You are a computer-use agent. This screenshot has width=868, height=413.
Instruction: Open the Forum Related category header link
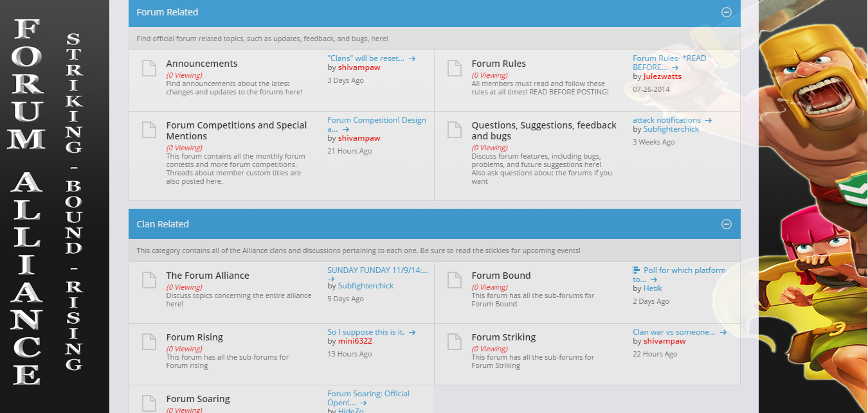167,12
